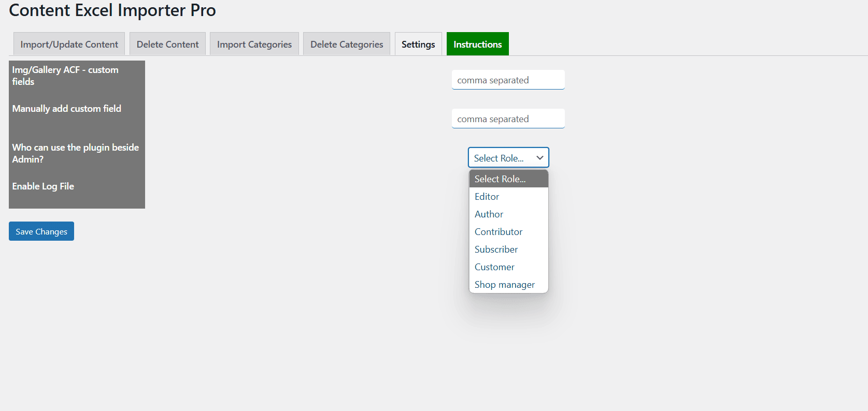868x411 pixels.
Task: Collapse the Select Role dropdown box
Action: click(x=508, y=157)
